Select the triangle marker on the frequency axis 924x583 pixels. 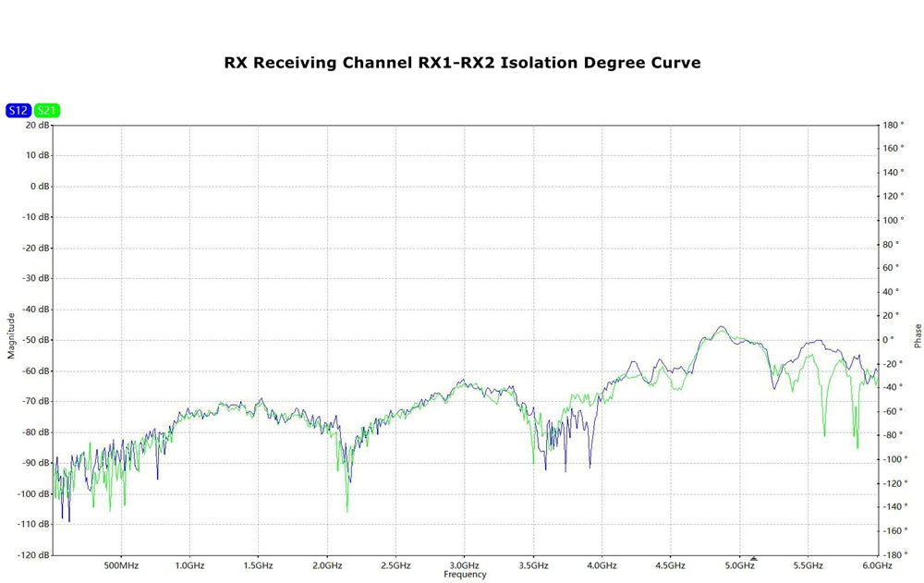point(754,559)
